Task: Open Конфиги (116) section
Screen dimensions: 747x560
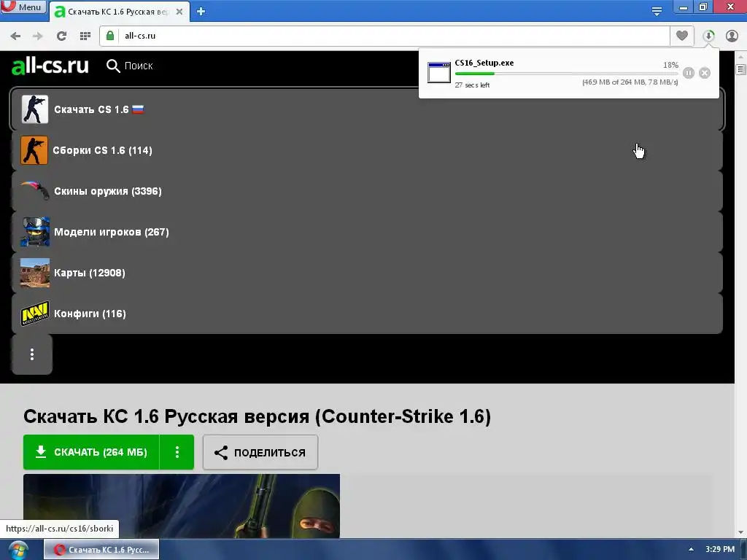Action: click(x=367, y=314)
